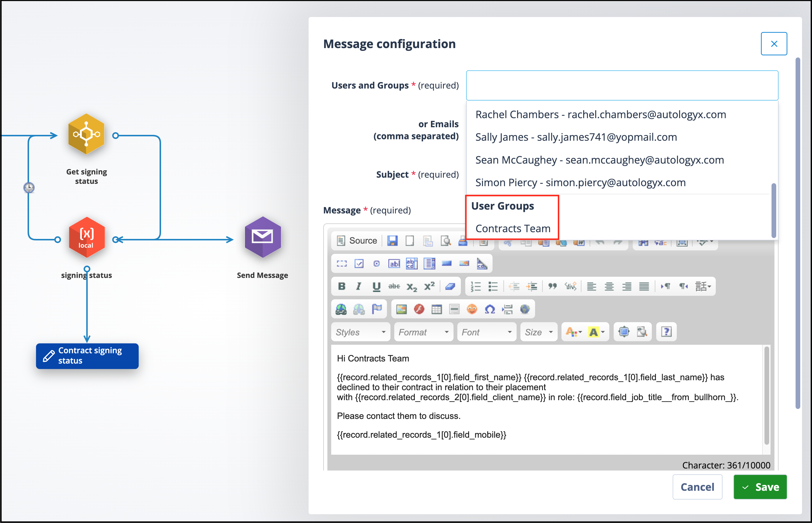Image resolution: width=812 pixels, height=523 pixels.
Task: Insert a numbered list
Action: point(476,286)
